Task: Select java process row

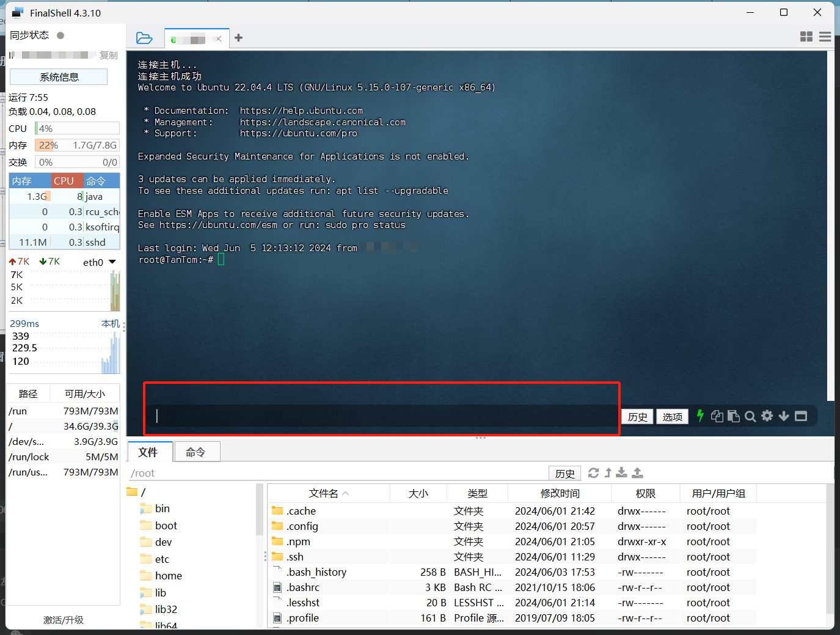Action: coord(64,197)
